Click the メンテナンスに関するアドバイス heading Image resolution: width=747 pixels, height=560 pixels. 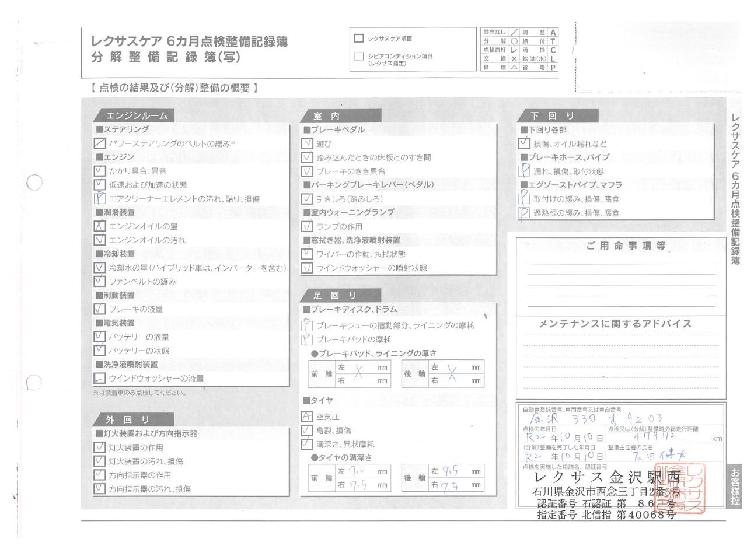click(615, 323)
